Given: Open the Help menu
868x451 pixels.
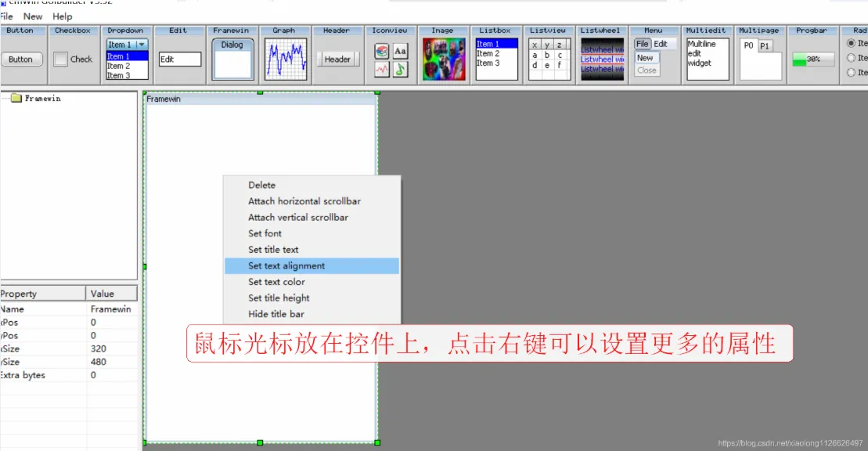Looking at the screenshot, I should pyautogui.click(x=62, y=16).
